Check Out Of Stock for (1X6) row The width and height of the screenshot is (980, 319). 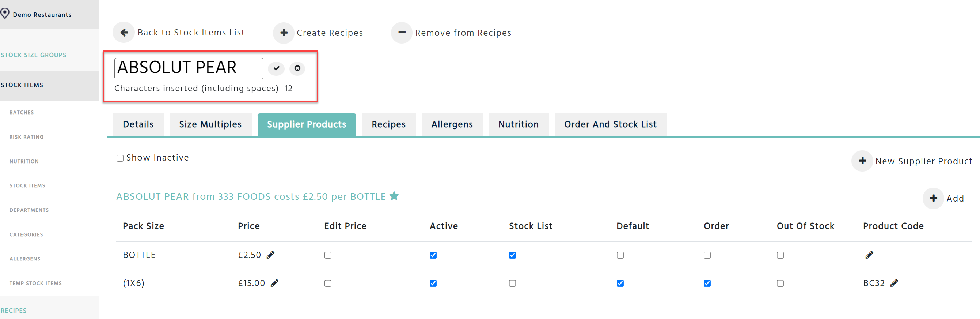[780, 283]
